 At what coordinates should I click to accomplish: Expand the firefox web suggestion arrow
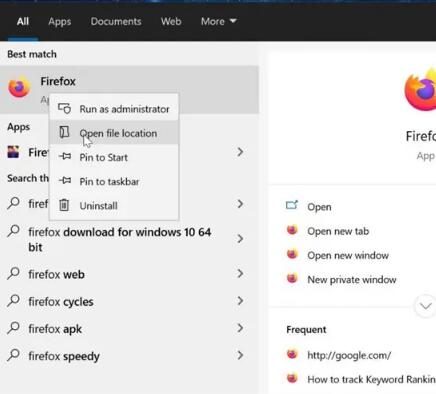(x=240, y=274)
